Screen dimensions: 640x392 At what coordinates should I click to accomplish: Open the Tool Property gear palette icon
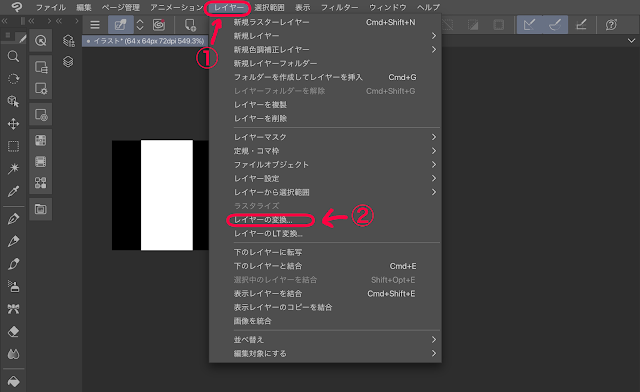click(40, 88)
